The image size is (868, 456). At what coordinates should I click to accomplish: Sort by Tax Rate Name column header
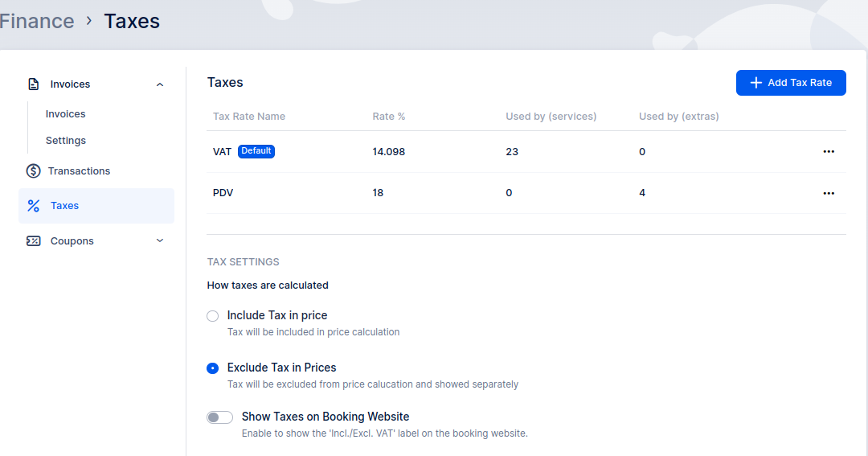(249, 117)
